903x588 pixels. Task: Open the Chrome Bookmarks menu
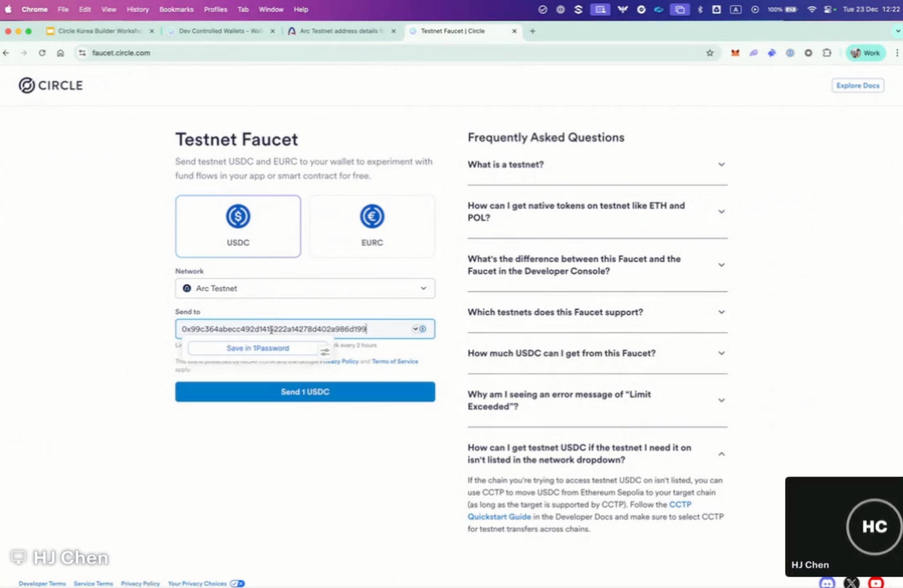coord(176,9)
